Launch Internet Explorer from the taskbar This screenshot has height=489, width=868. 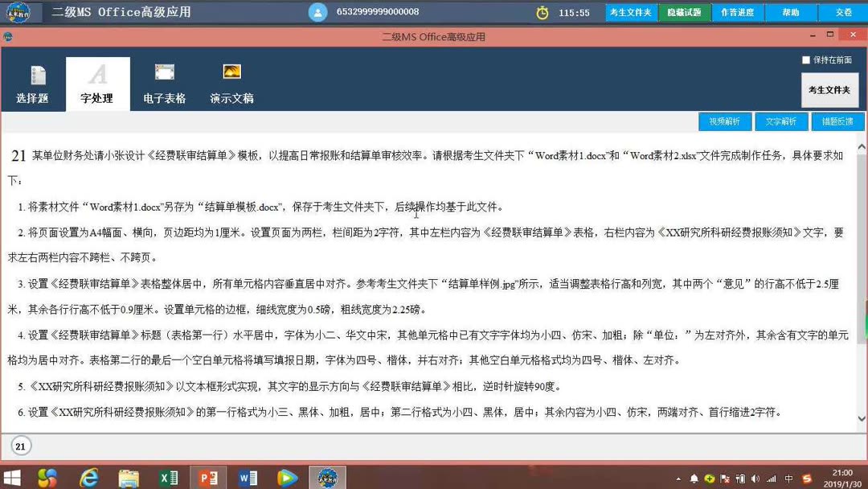pos(88,477)
